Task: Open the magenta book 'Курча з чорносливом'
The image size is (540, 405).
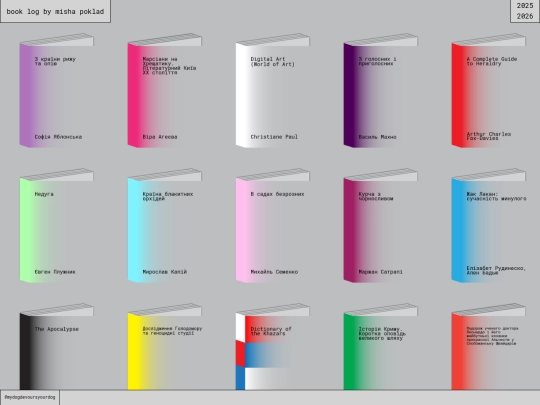Action: 381,226
